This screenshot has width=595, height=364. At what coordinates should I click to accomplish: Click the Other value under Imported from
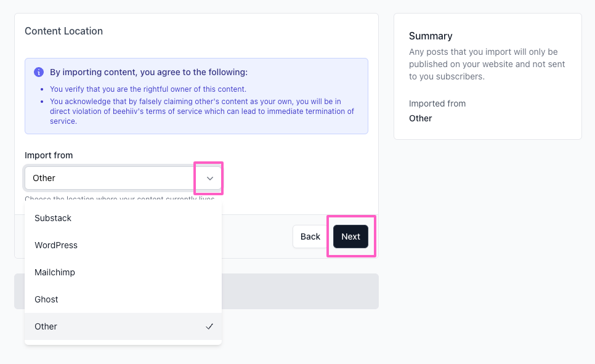click(421, 118)
